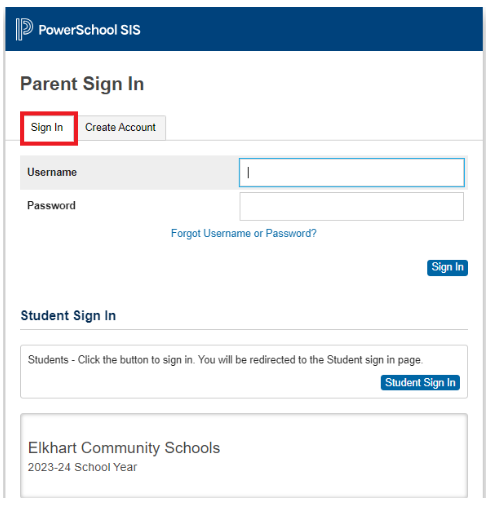This screenshot has height=513, width=499.
Task: Click the Password field label
Action: [x=51, y=206]
